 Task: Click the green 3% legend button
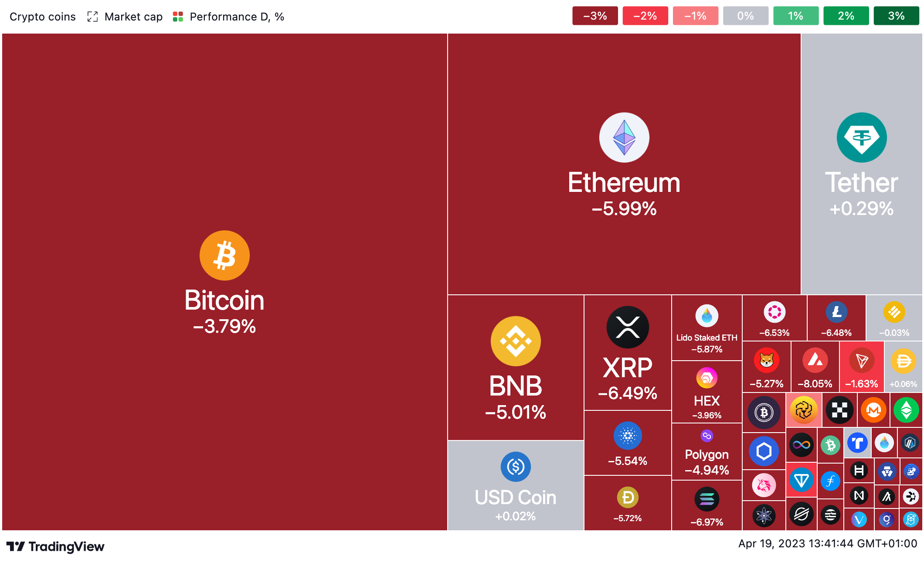click(896, 16)
